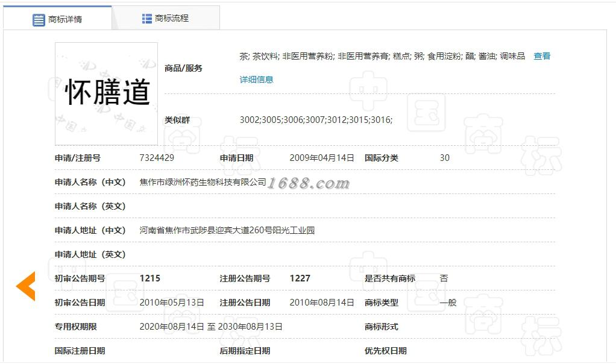Select the 是否共有商标 value 否
Image resolution: width=616 pixels, height=364 pixels.
[x=444, y=278]
